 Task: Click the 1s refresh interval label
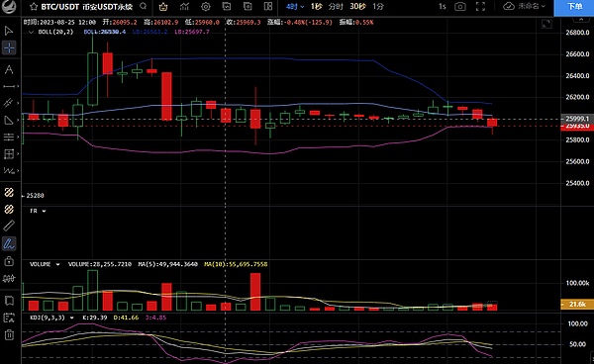tap(443, 7)
